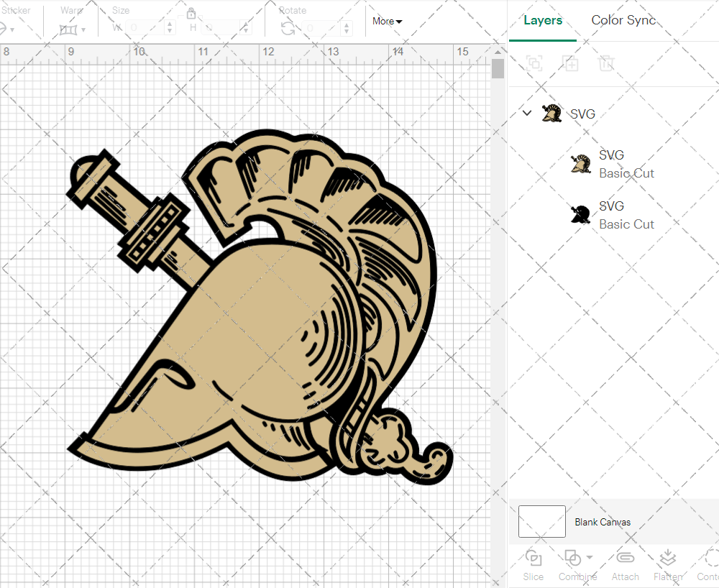Click the Duplicate layer icon
This screenshot has height=588, width=719.
coord(571,63)
